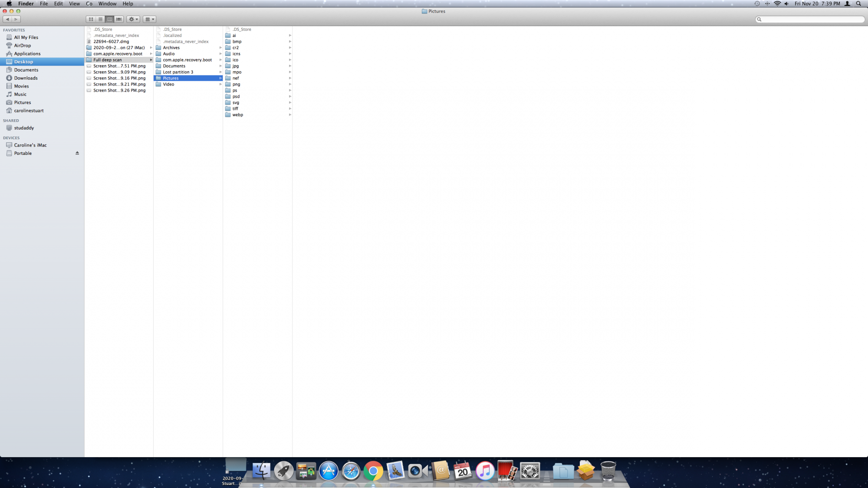
Task: Open the View menu
Action: [74, 3]
